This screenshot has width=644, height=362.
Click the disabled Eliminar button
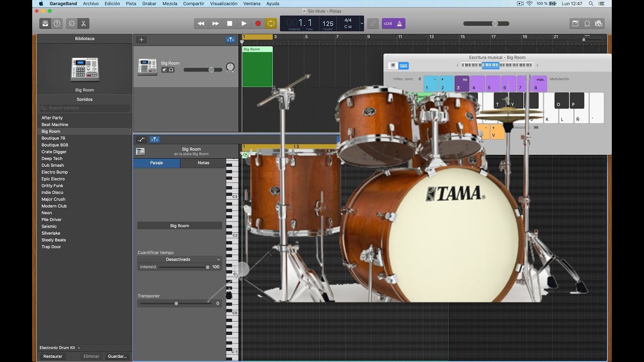pos(92,356)
